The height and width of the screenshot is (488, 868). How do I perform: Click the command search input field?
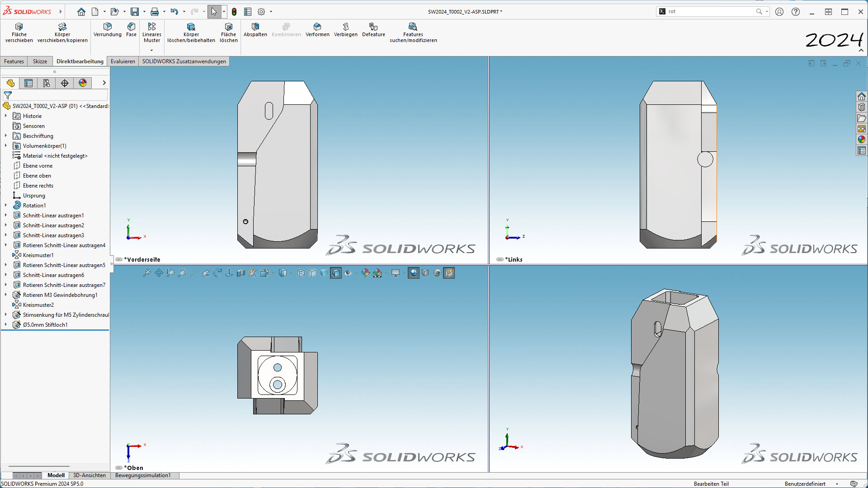point(710,12)
